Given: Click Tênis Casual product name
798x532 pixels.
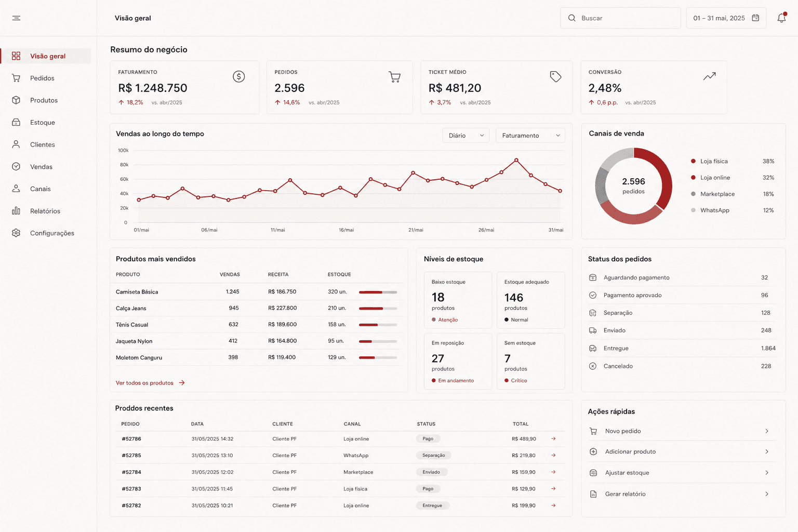Looking at the screenshot, I should pyautogui.click(x=132, y=325).
